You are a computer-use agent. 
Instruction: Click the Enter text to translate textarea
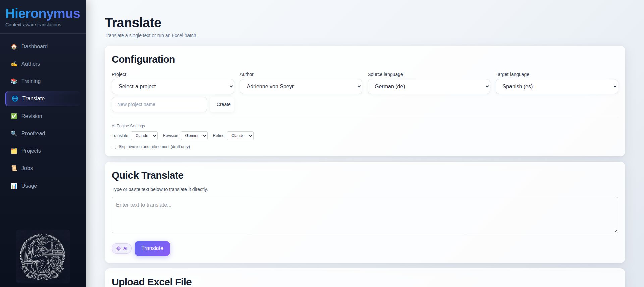(365, 215)
